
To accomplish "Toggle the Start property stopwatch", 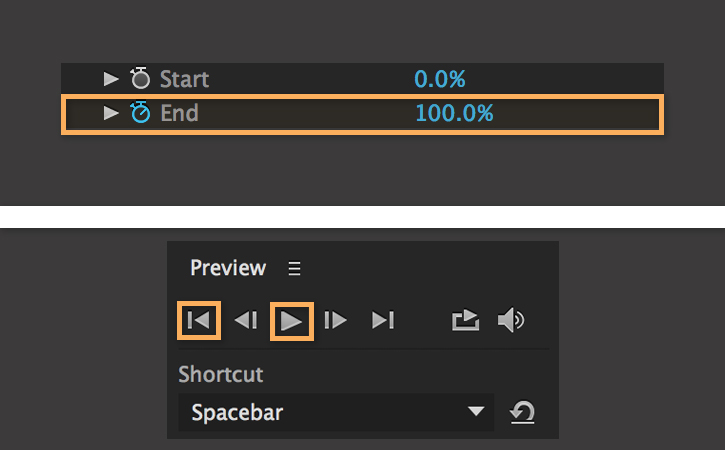I will 140,79.
